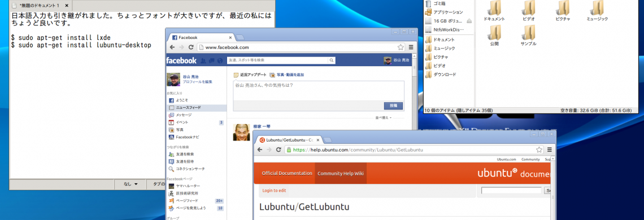Select the Official Documentation tab
644x220 pixels.
tap(286, 173)
